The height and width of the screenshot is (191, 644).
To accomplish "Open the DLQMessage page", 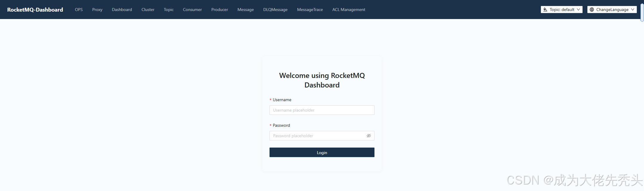I will (x=275, y=10).
